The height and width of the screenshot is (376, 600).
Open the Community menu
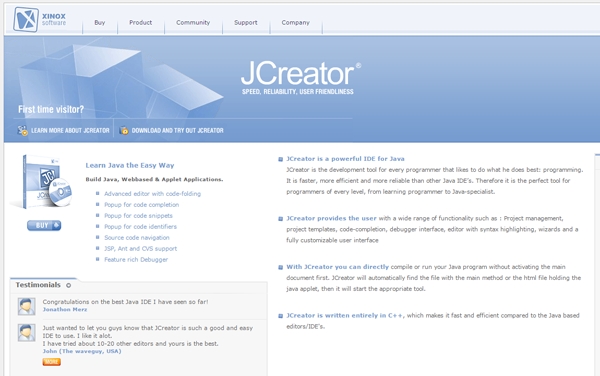193,23
